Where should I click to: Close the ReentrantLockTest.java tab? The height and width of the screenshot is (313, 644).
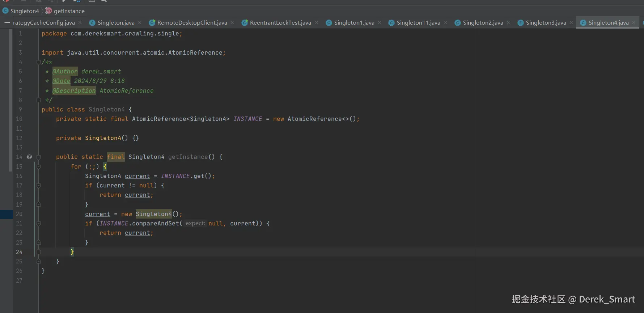coord(317,22)
